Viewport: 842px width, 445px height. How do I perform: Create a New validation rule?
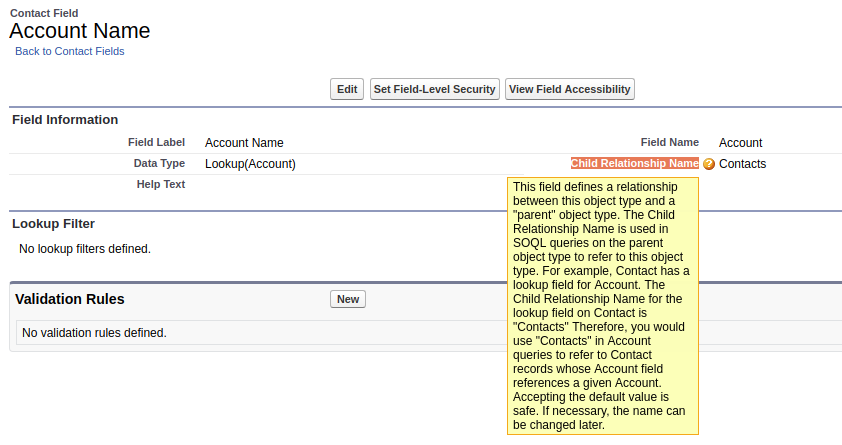pyautogui.click(x=347, y=299)
